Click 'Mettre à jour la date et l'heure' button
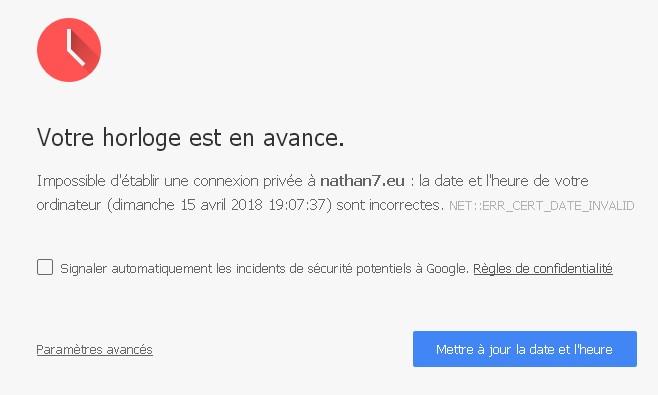 [525, 349]
